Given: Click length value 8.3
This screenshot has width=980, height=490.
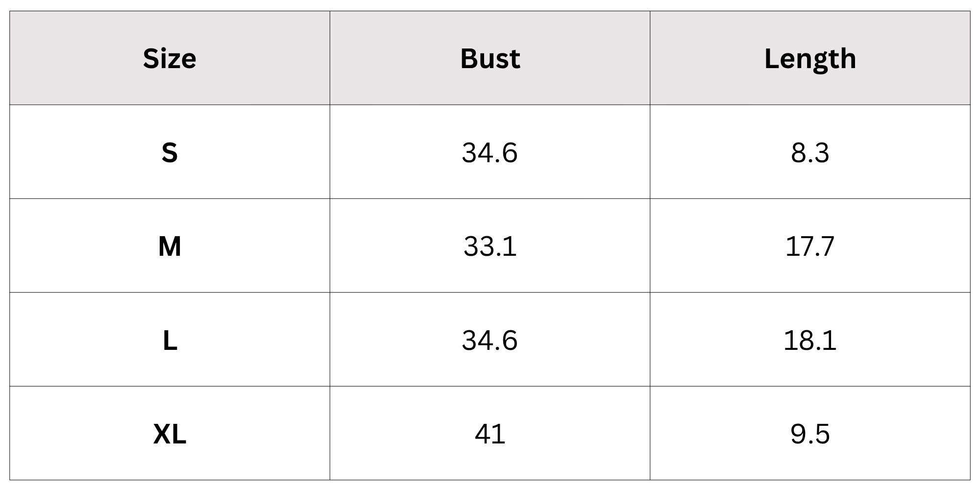Looking at the screenshot, I should [810, 152].
